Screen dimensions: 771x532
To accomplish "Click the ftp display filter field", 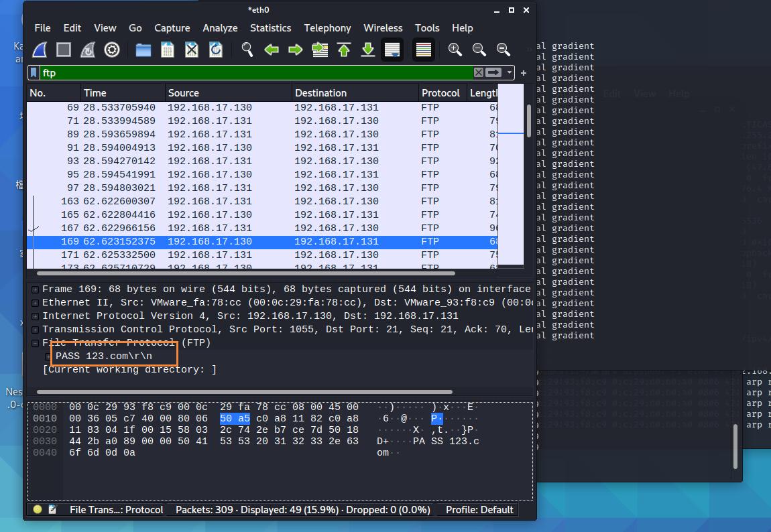I will [x=255, y=72].
